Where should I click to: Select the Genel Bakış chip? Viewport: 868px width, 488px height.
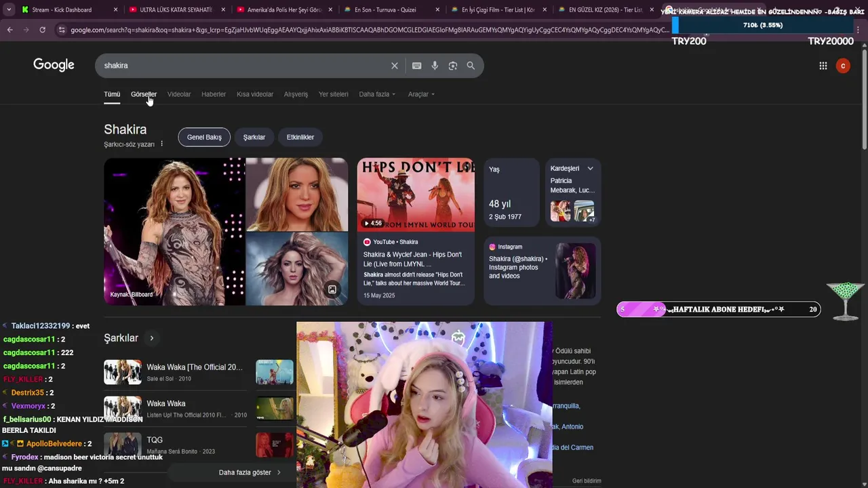point(204,137)
